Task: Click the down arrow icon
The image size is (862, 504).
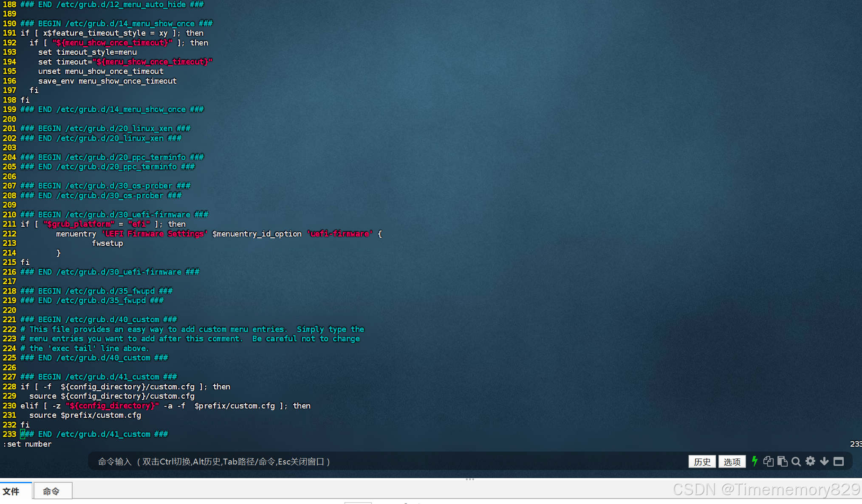Action: tap(824, 462)
